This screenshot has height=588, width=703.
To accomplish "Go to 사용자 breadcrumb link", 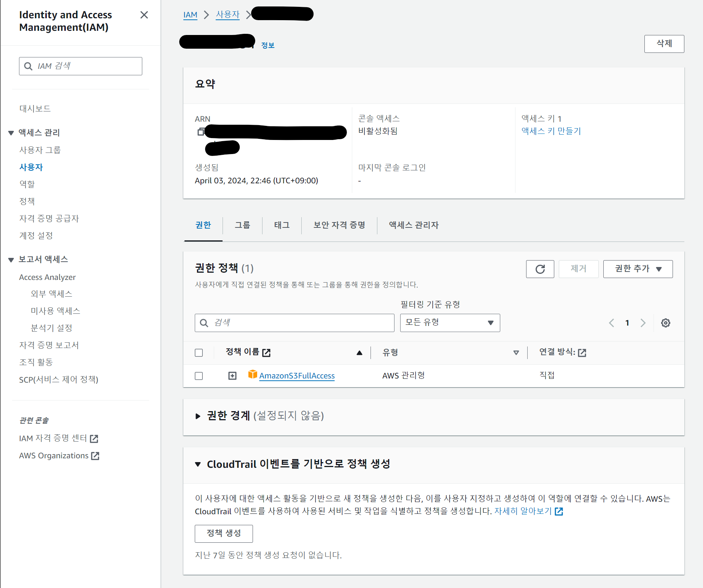I will 227,15.
